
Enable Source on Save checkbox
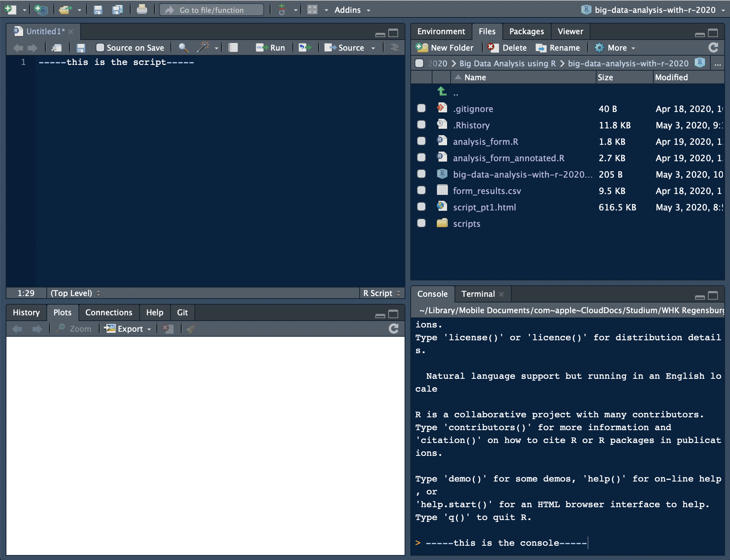click(100, 47)
